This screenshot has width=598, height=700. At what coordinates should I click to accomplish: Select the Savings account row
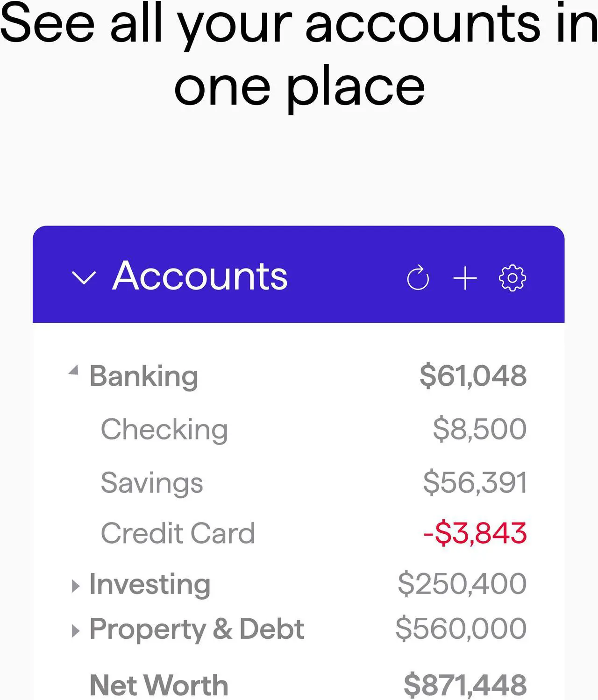(298, 482)
